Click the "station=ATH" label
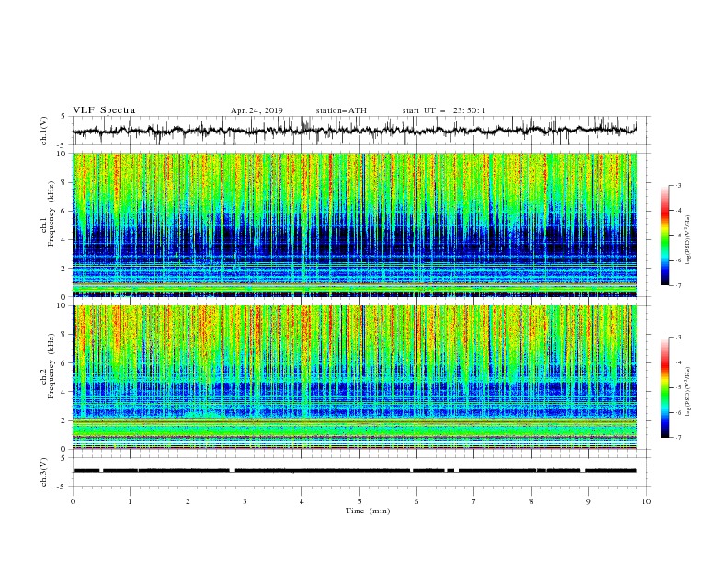728x563 pixels. (341, 110)
